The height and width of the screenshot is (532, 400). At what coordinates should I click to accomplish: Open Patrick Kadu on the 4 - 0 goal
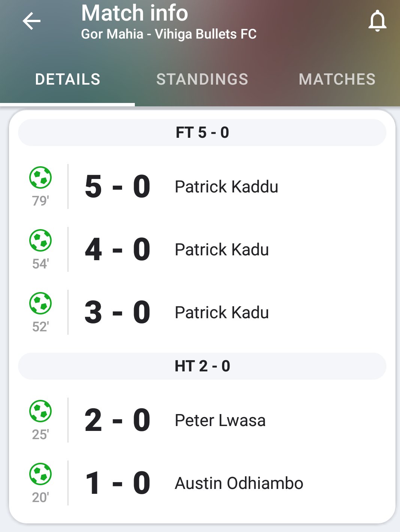(x=222, y=250)
